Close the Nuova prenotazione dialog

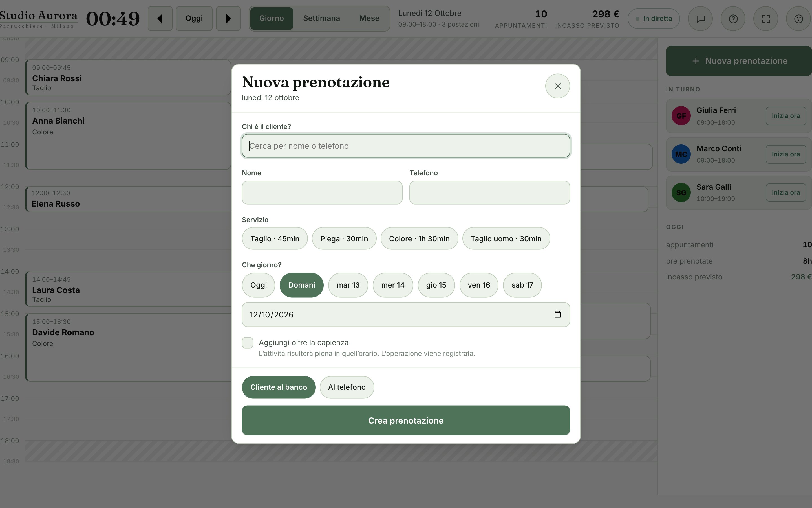pos(558,86)
